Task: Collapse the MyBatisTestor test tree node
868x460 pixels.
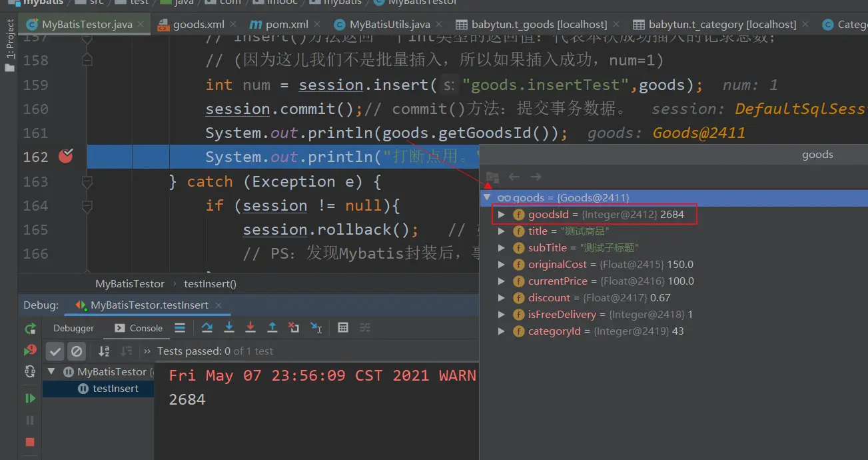Action: click(x=52, y=372)
